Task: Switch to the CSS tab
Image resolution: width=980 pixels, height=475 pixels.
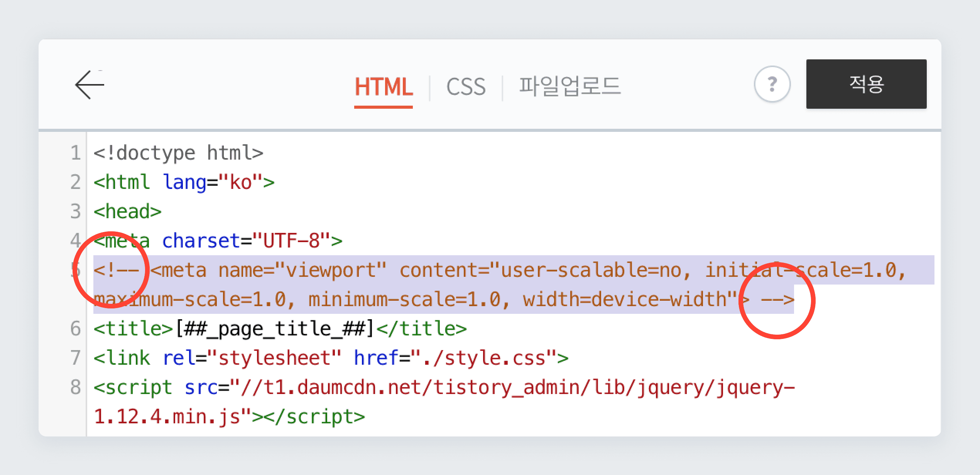Action: click(x=466, y=87)
